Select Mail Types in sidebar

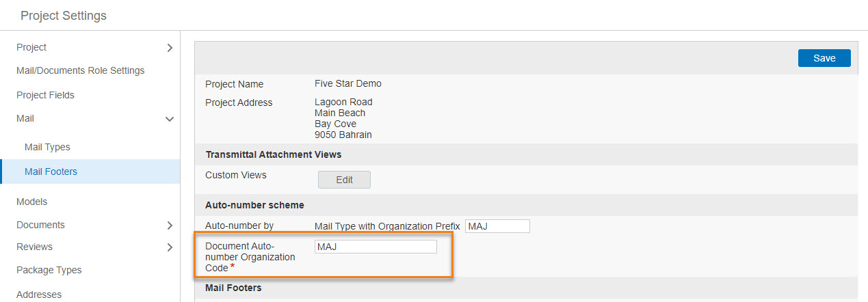47,147
